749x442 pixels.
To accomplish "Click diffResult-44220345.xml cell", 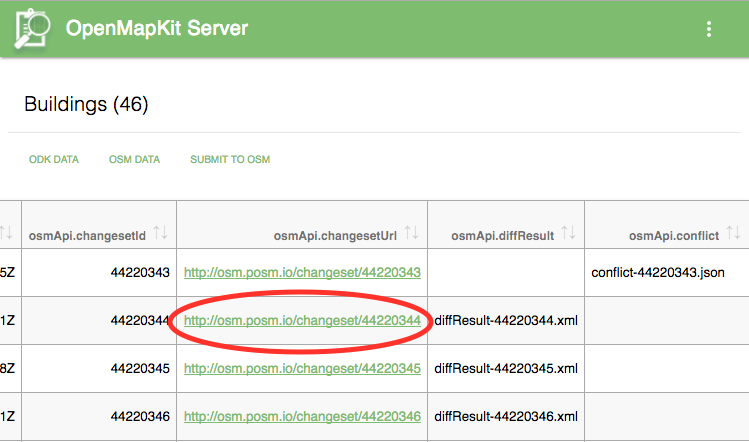I will point(506,368).
